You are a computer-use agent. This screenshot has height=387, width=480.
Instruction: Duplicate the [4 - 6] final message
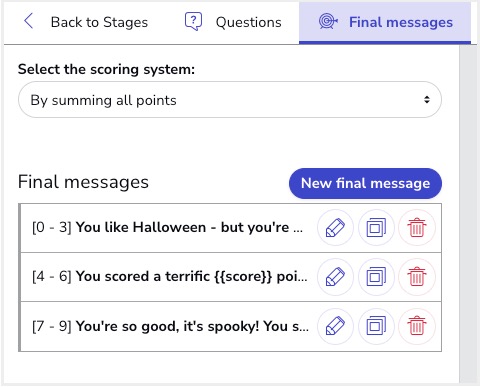coord(376,277)
